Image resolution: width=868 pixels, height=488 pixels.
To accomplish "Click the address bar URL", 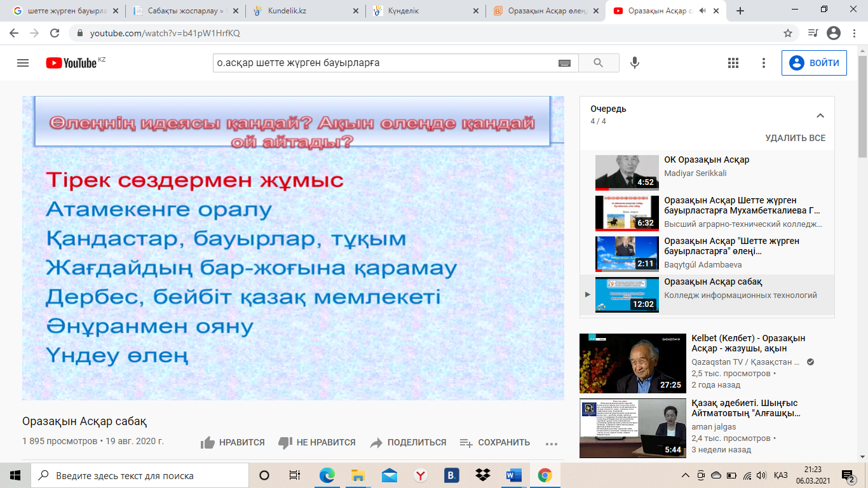I will (x=165, y=33).
